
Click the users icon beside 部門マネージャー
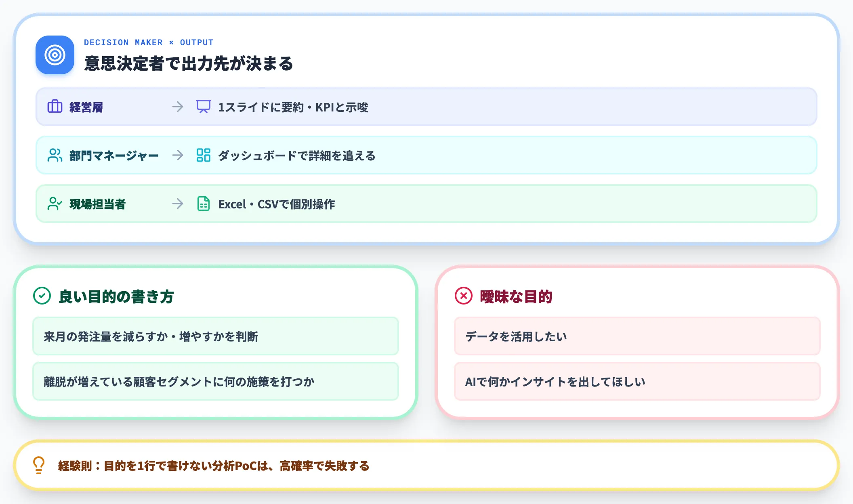55,155
